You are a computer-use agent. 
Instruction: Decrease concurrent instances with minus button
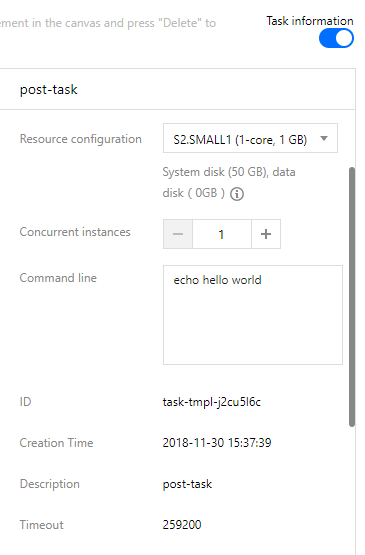pyautogui.click(x=178, y=234)
